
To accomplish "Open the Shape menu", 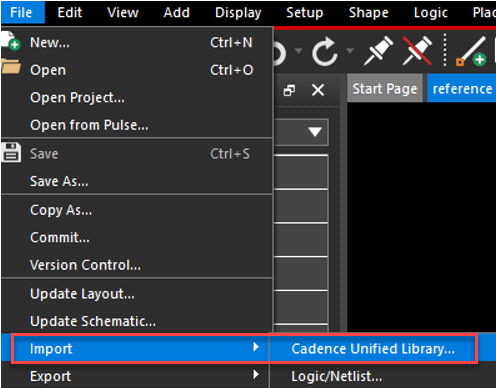I will pyautogui.click(x=368, y=12).
